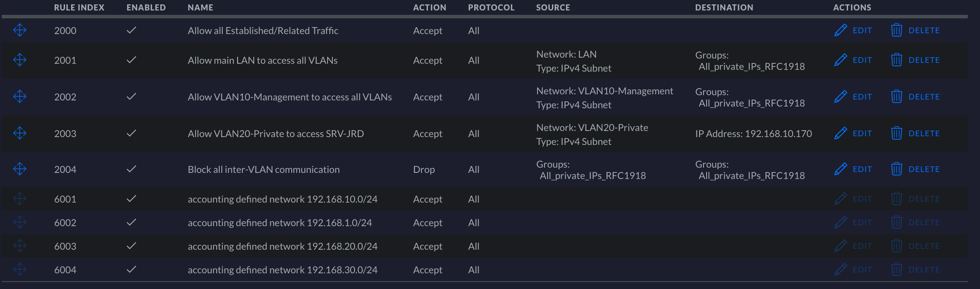The image size is (980, 289).
Task: Click the trash icon for rule 2003
Action: (896, 133)
